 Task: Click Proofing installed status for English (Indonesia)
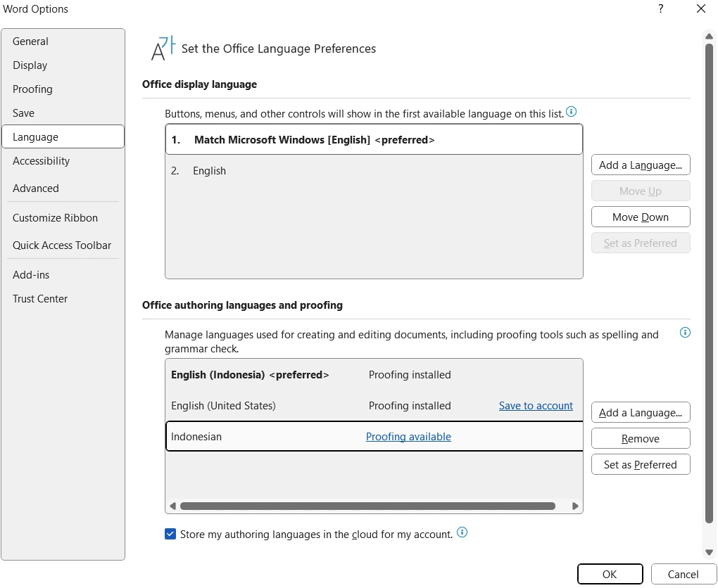tap(410, 375)
